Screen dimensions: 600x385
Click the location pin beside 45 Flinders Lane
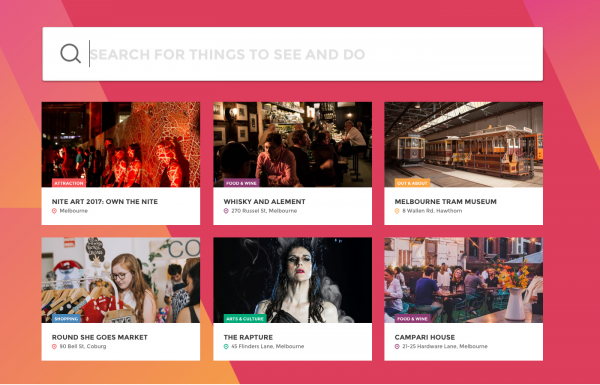point(226,346)
